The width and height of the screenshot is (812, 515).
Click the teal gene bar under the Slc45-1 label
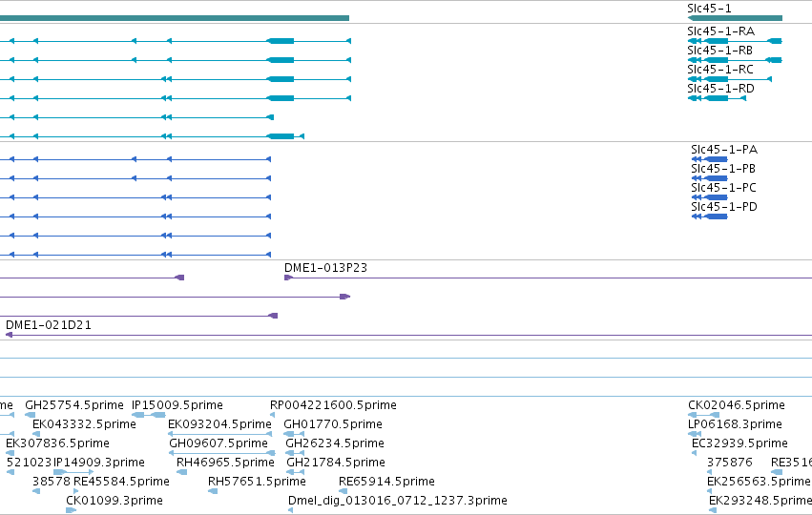pos(735,18)
